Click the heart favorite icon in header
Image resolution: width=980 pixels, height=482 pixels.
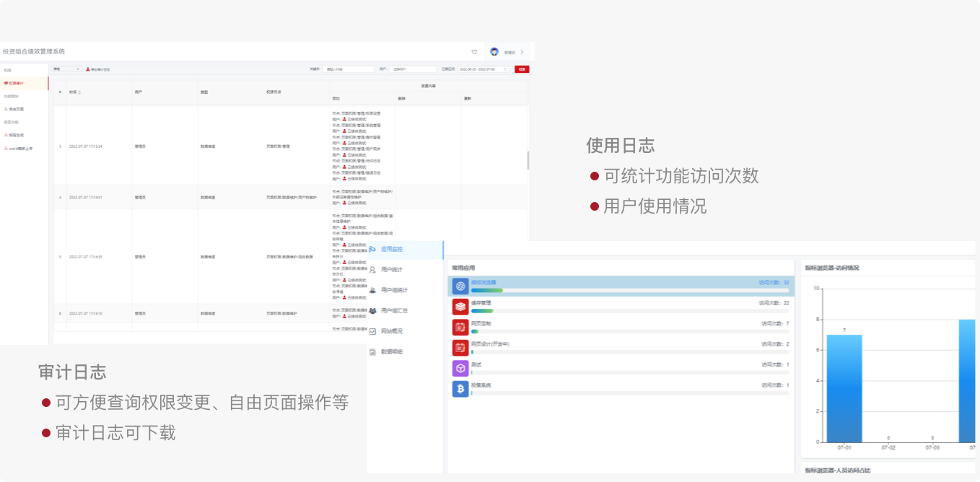[x=474, y=52]
